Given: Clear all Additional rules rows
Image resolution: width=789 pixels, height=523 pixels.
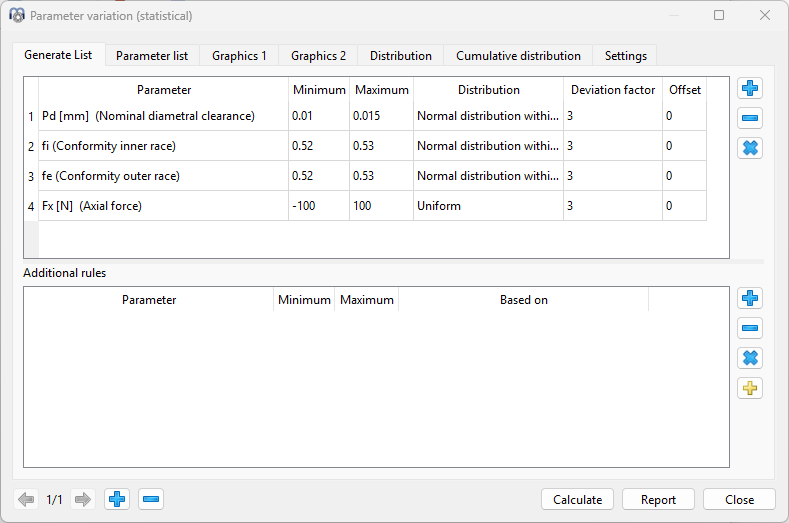Looking at the screenshot, I should [750, 358].
